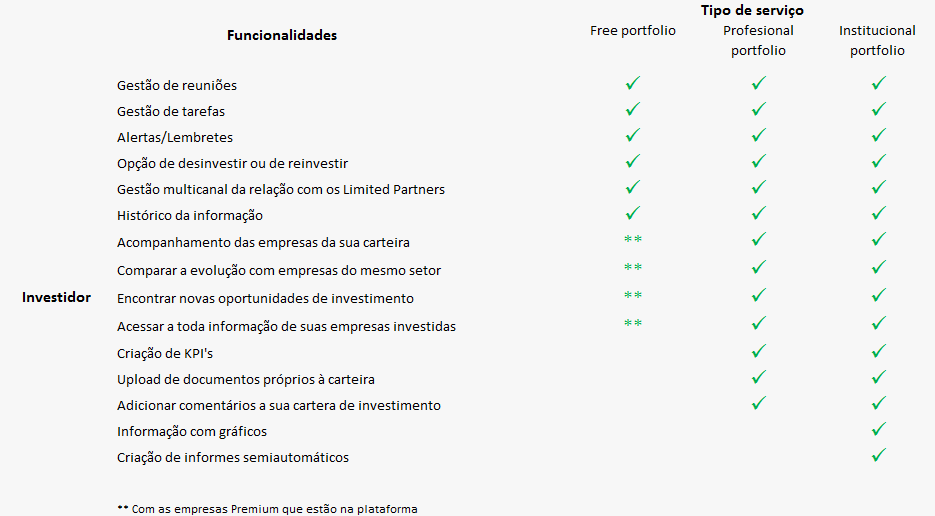The height and width of the screenshot is (516, 935).
Task: Click Free portfolio checkmark for Gestão de reuniões
Action: 632,83
